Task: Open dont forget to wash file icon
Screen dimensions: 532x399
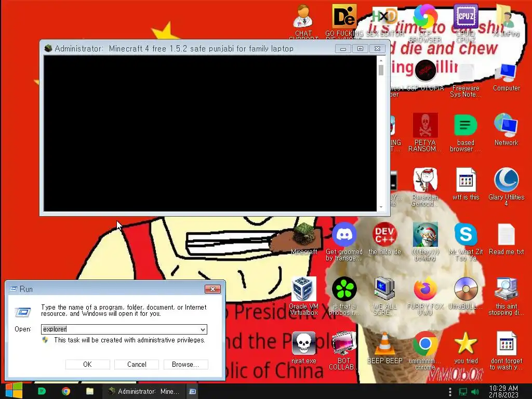Action: tap(506, 350)
